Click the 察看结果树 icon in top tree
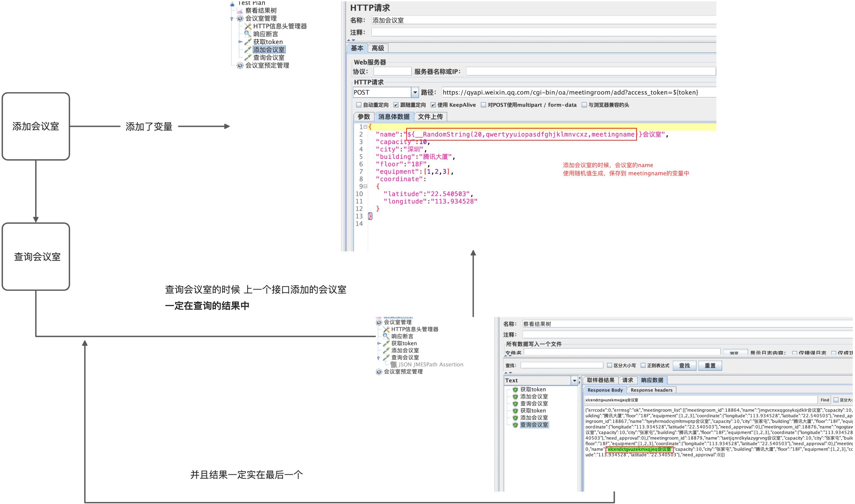This screenshot has height=504, width=855. click(x=241, y=11)
